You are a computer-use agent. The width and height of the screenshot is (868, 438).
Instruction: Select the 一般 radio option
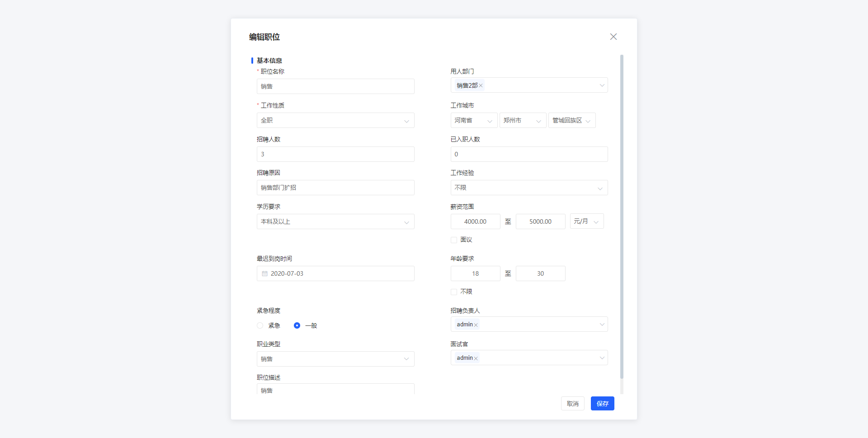[x=297, y=325]
